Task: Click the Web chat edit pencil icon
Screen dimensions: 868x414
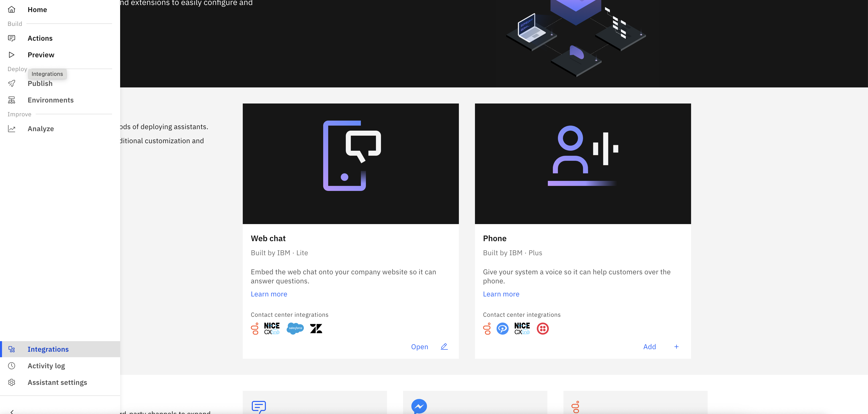Action: click(x=444, y=346)
